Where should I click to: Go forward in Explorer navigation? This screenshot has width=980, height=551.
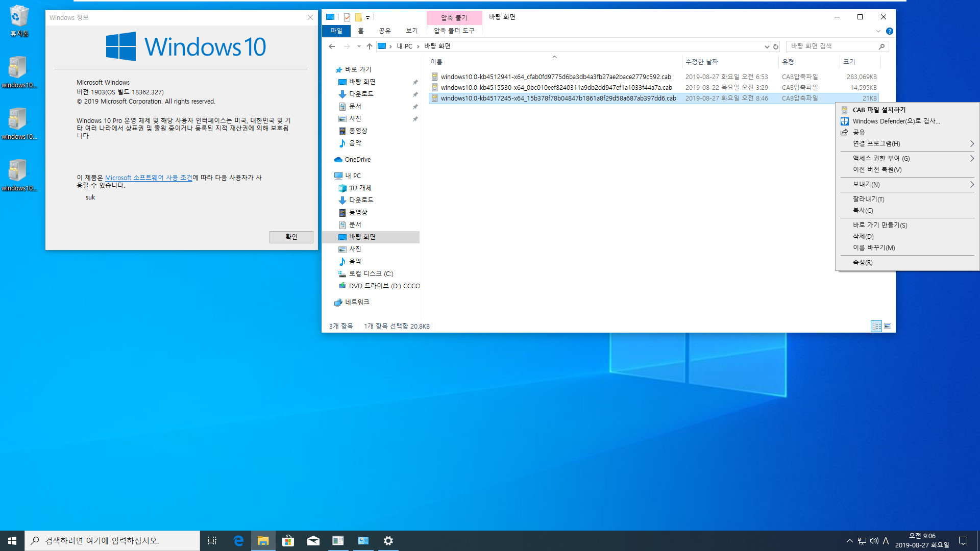[347, 46]
